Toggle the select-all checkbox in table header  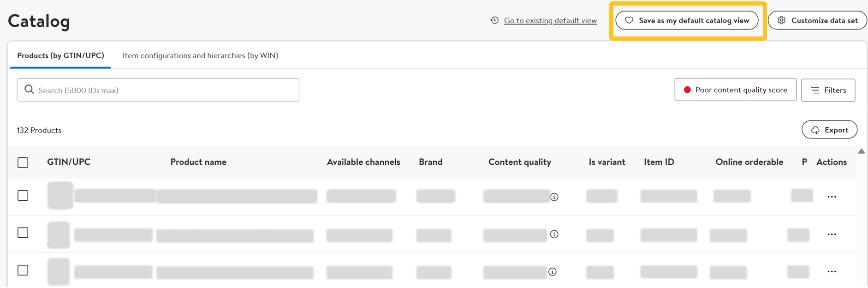(23, 162)
